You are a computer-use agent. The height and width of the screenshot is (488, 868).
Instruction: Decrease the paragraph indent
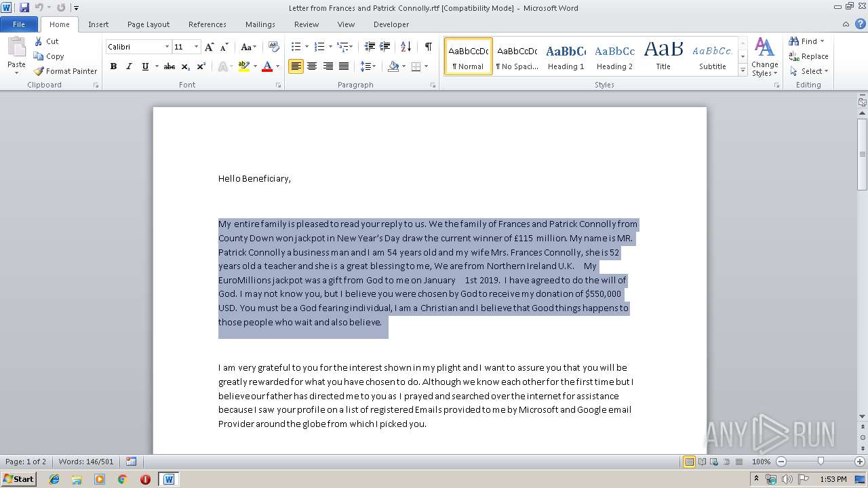click(370, 47)
